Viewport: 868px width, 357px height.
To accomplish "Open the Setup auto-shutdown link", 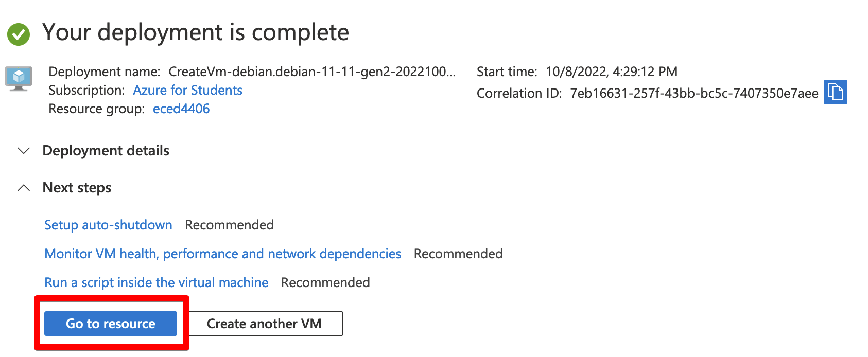I will 108,225.
